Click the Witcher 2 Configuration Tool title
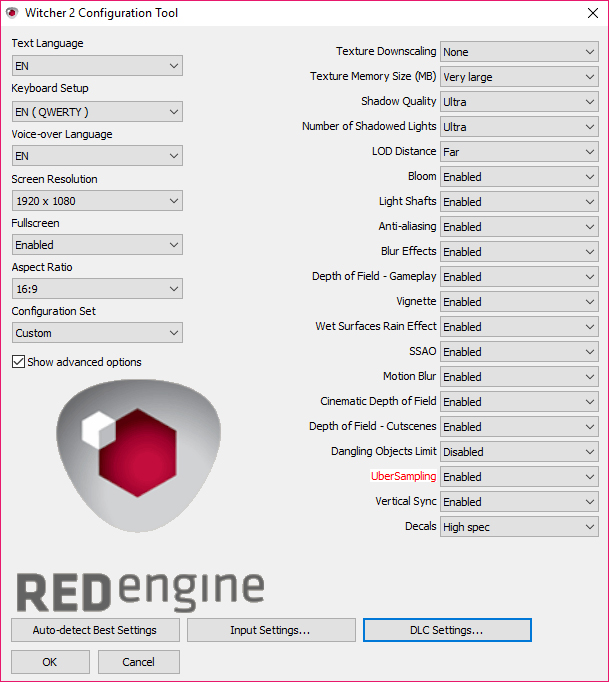 point(101,13)
